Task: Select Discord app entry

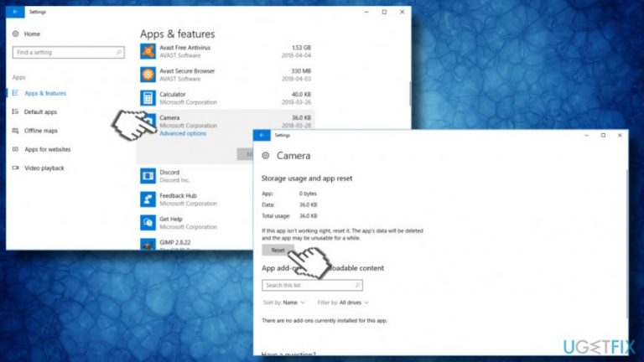Action: pyautogui.click(x=195, y=176)
